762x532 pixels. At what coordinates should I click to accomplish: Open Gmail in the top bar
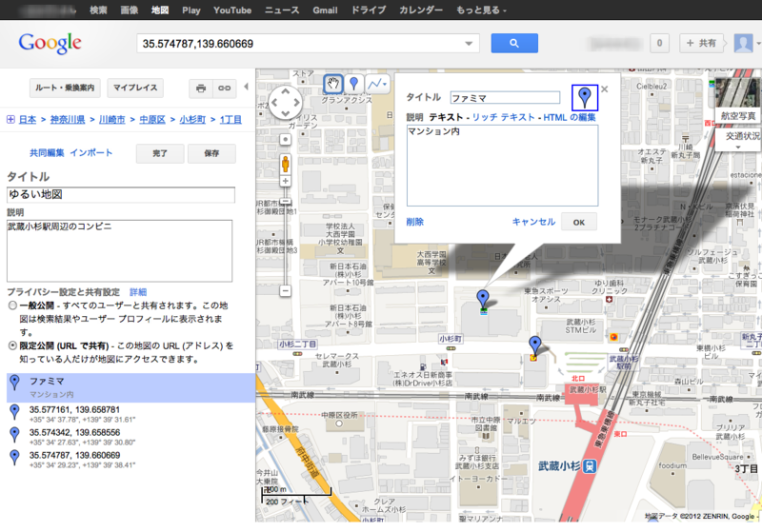tap(325, 10)
